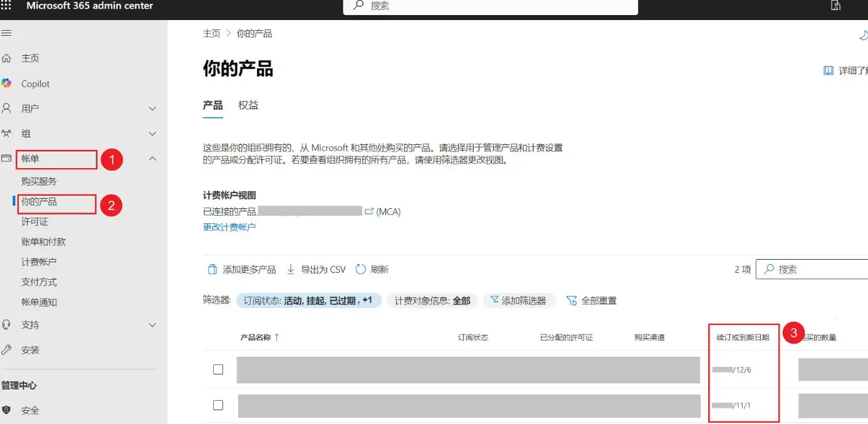Open 许可证 in the sidebar
This screenshot has width=868, height=424.
point(34,222)
